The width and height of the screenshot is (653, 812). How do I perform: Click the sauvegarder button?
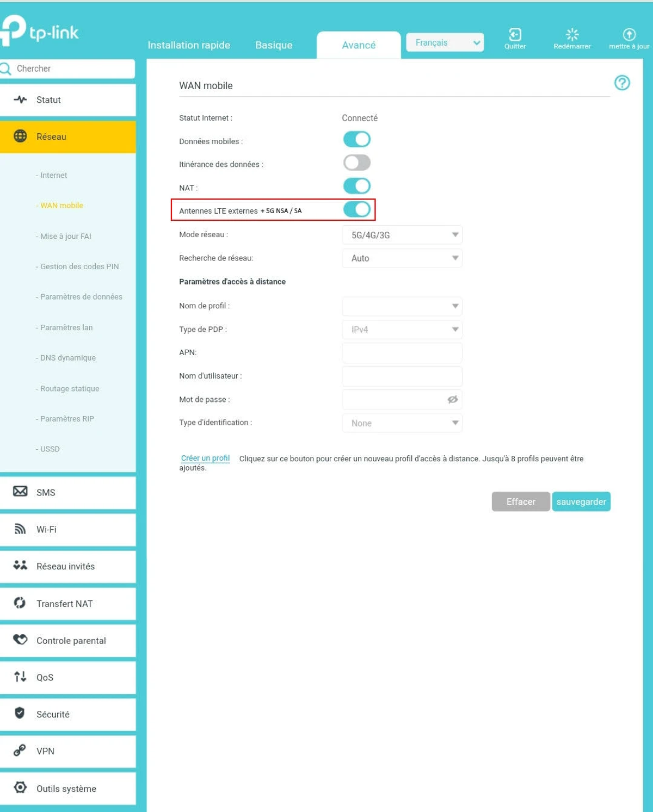(581, 501)
